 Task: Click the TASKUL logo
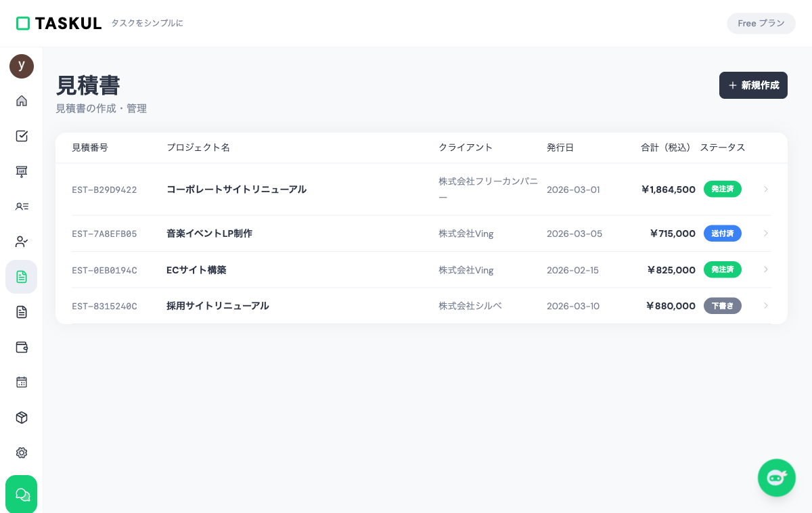pyautogui.click(x=59, y=23)
